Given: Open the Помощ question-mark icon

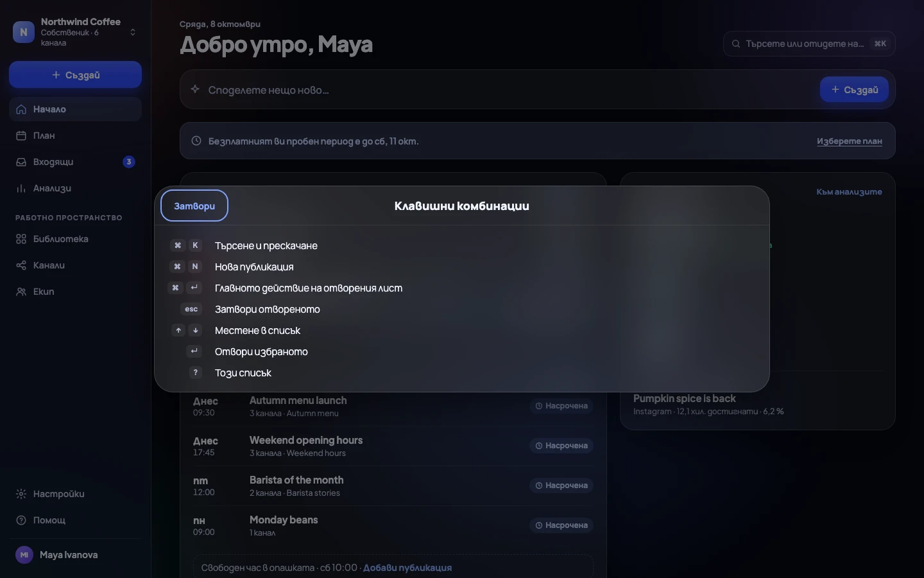Looking at the screenshot, I should click(x=21, y=520).
